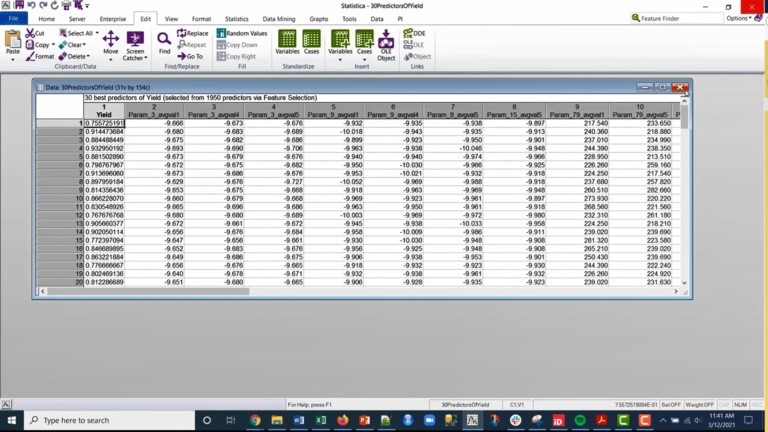Click the Replace tool
The height and width of the screenshot is (432, 768).
pos(192,33)
